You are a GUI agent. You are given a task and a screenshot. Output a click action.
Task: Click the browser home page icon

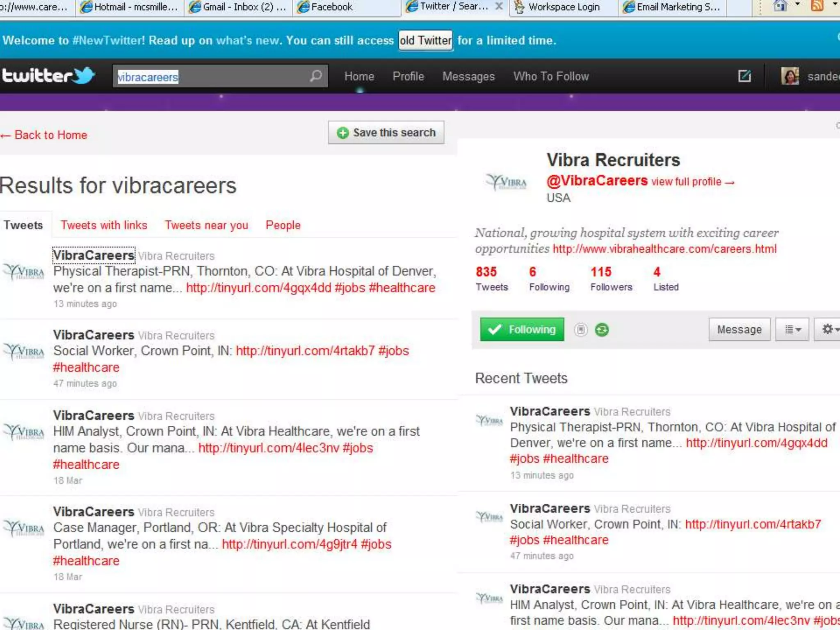[779, 6]
